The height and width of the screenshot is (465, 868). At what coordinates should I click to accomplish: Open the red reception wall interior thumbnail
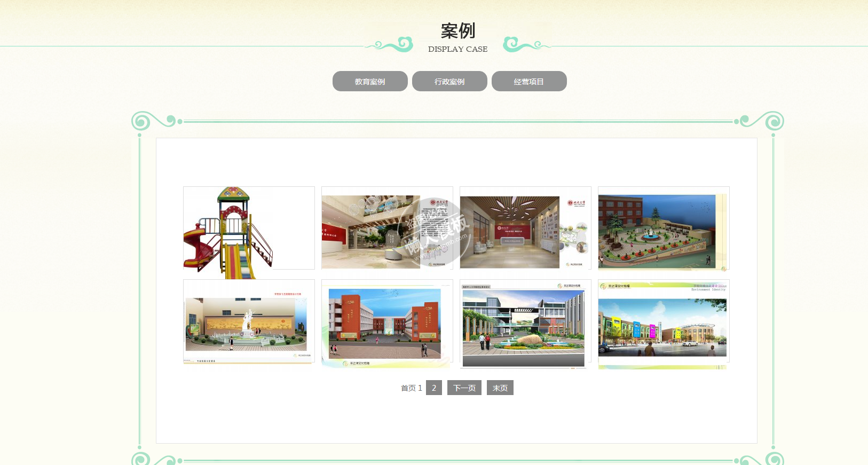coord(525,230)
